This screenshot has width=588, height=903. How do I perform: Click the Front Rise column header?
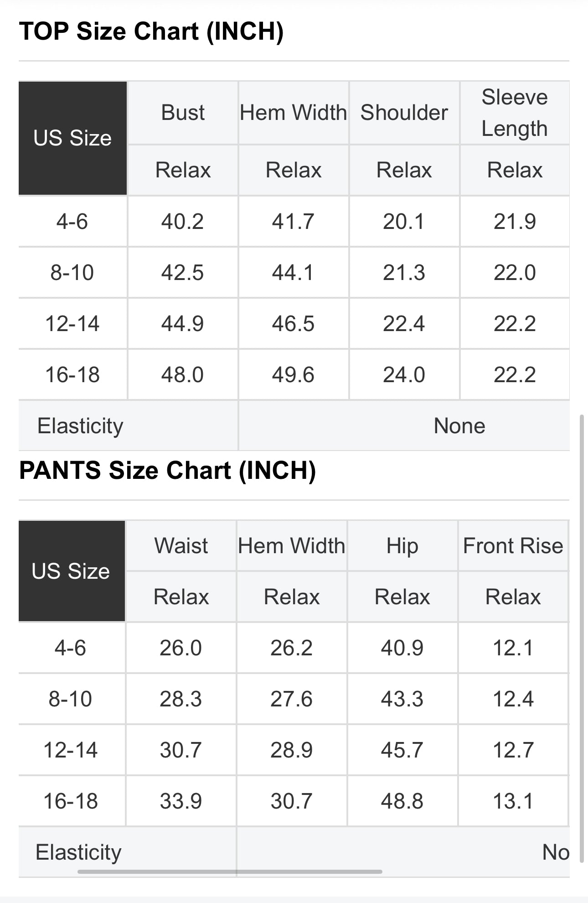(513, 545)
